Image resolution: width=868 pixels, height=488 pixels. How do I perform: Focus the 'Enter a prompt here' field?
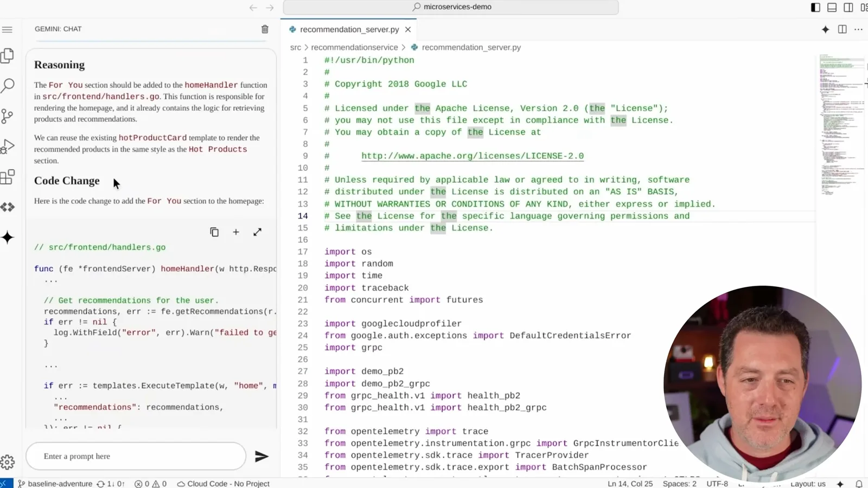[136, 457]
